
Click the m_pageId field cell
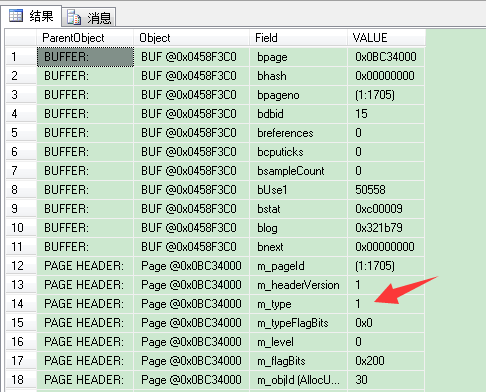click(x=298, y=266)
